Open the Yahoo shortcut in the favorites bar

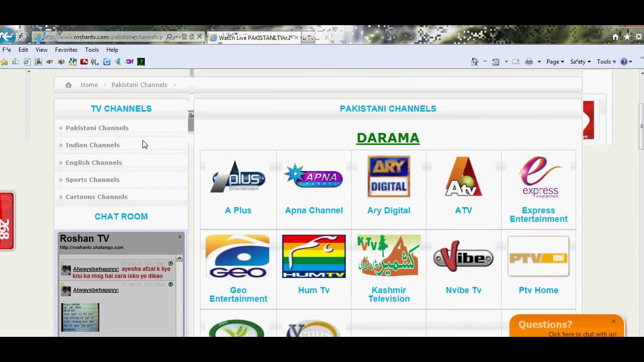coord(129,62)
